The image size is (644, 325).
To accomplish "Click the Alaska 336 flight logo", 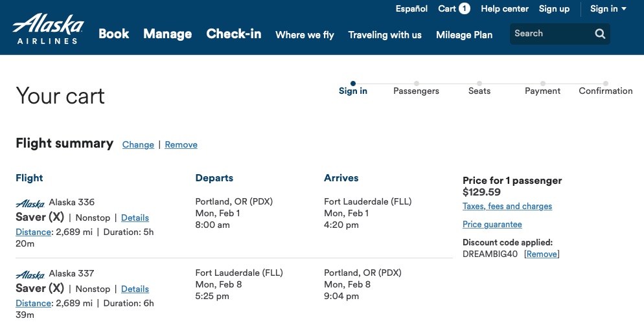I will click(x=30, y=203).
